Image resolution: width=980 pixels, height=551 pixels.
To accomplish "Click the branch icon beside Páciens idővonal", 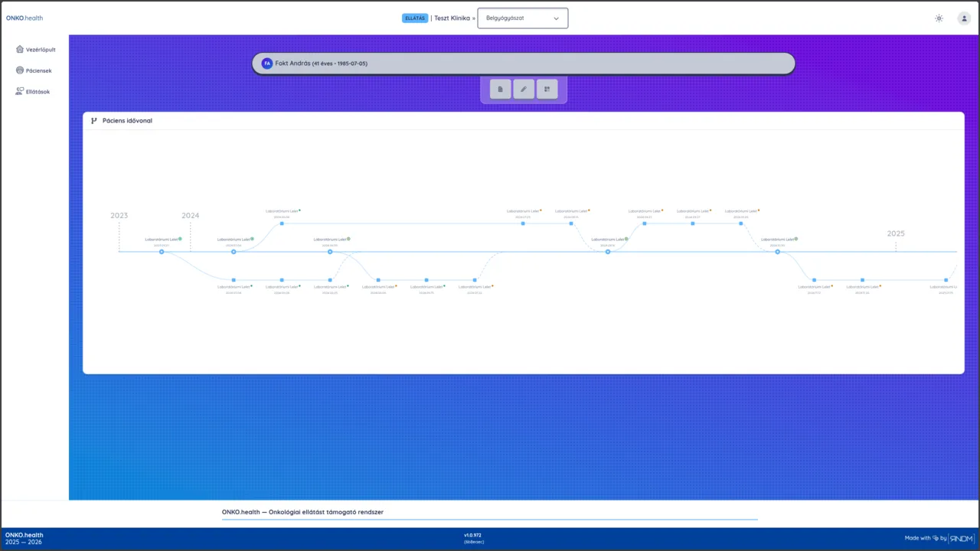I will [94, 120].
